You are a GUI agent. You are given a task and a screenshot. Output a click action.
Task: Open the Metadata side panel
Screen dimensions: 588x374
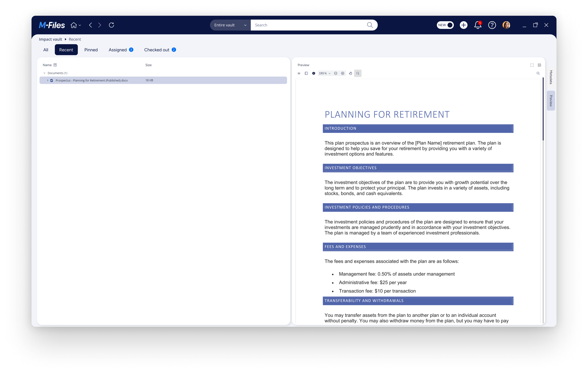coord(551,77)
